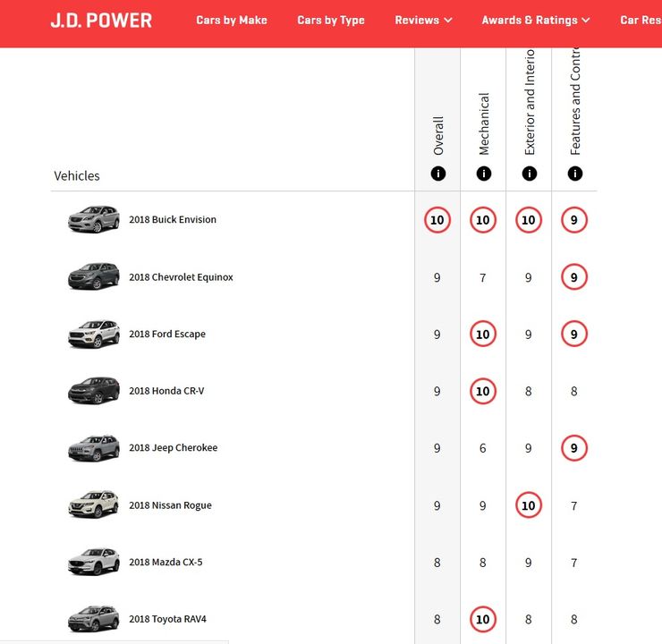Open the 2018 Jeep Cherokee link
Viewport: 662px width, 644px height.
tap(173, 448)
